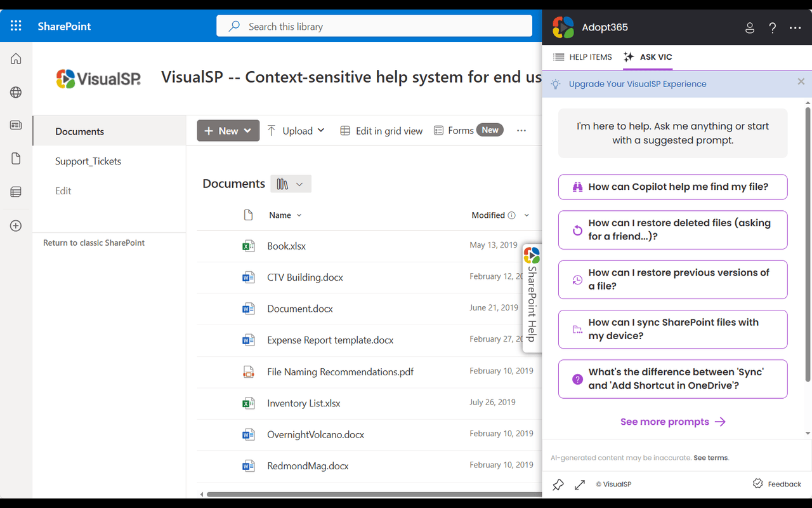Select prompt about restoring deleted files

[672, 230]
